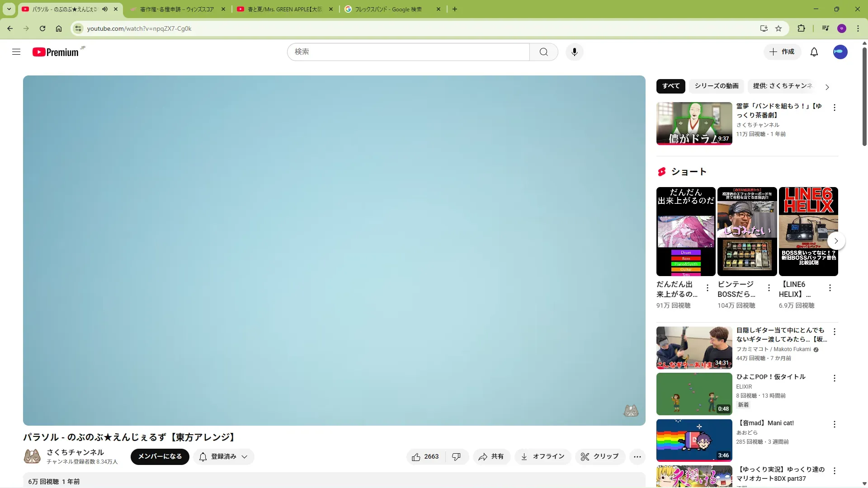
Task: Bookmark page with the star icon
Action: coord(778,28)
